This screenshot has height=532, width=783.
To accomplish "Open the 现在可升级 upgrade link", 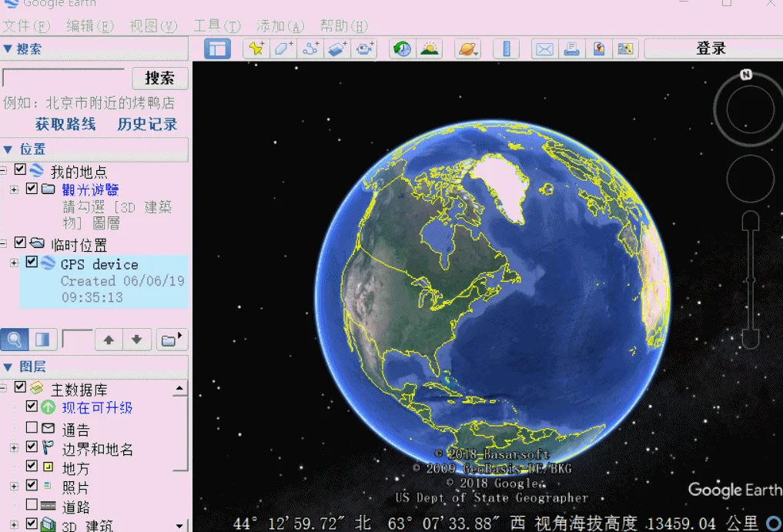I will coord(97,407).
